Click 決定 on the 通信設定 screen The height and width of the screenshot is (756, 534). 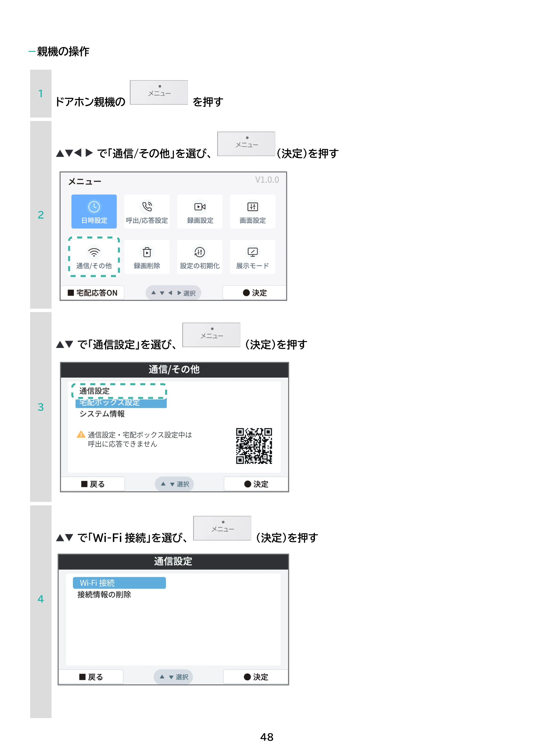tap(256, 677)
